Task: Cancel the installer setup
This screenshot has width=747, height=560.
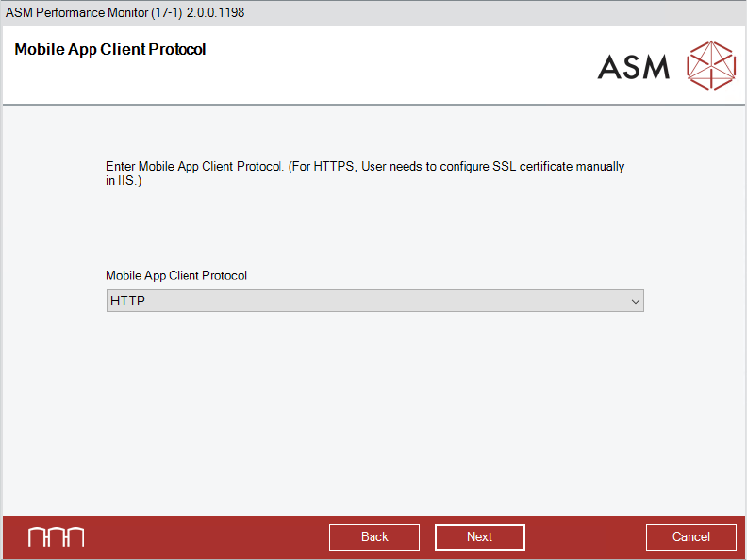Action: pyautogui.click(x=690, y=536)
